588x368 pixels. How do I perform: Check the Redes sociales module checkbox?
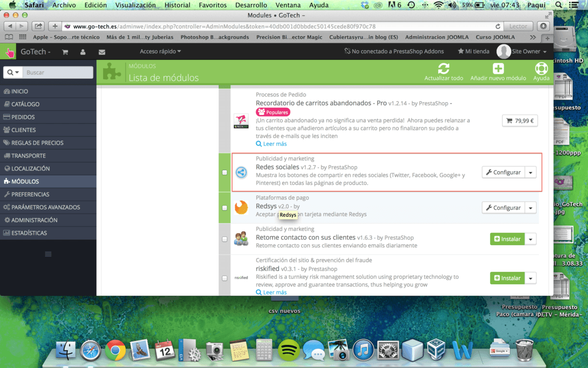pyautogui.click(x=225, y=173)
